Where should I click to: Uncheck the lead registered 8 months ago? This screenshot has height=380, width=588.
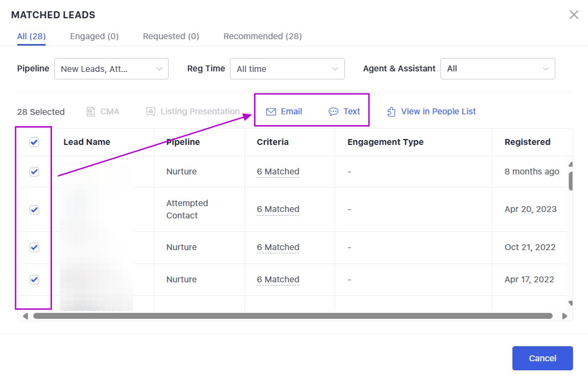tap(34, 172)
